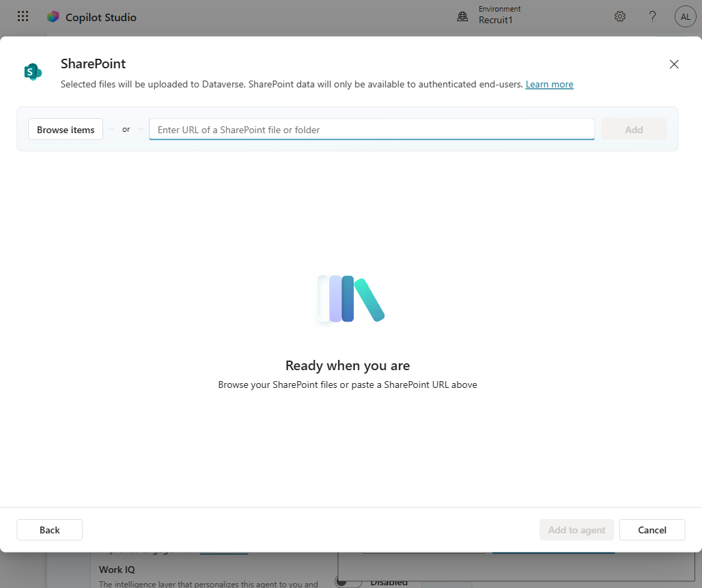Open the app launcher waffle icon
The image size is (702, 588).
pyautogui.click(x=23, y=16)
